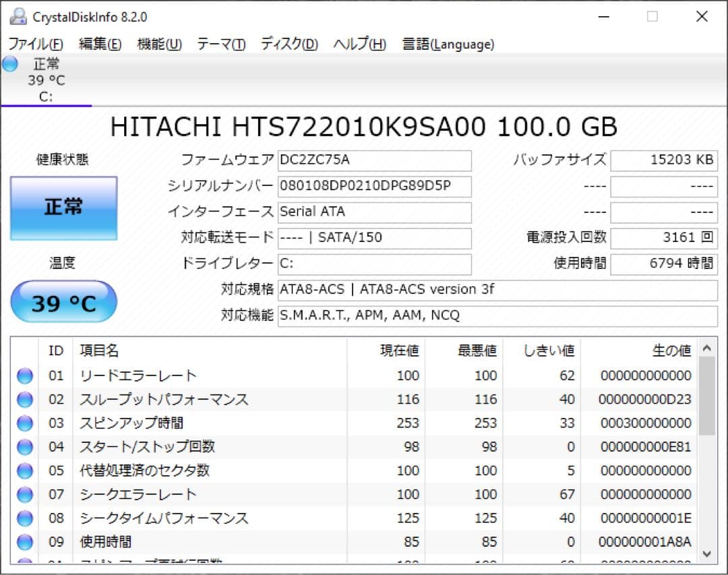Open the ファイル menu
Image resolution: width=728 pixels, height=575 pixels.
click(x=35, y=44)
